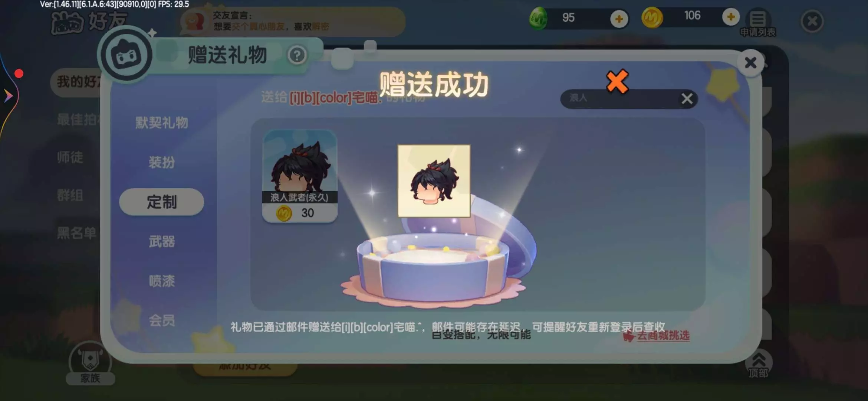This screenshot has height=401, width=868.
Task: Select the 默契礼物 category tab
Action: pyautogui.click(x=161, y=123)
